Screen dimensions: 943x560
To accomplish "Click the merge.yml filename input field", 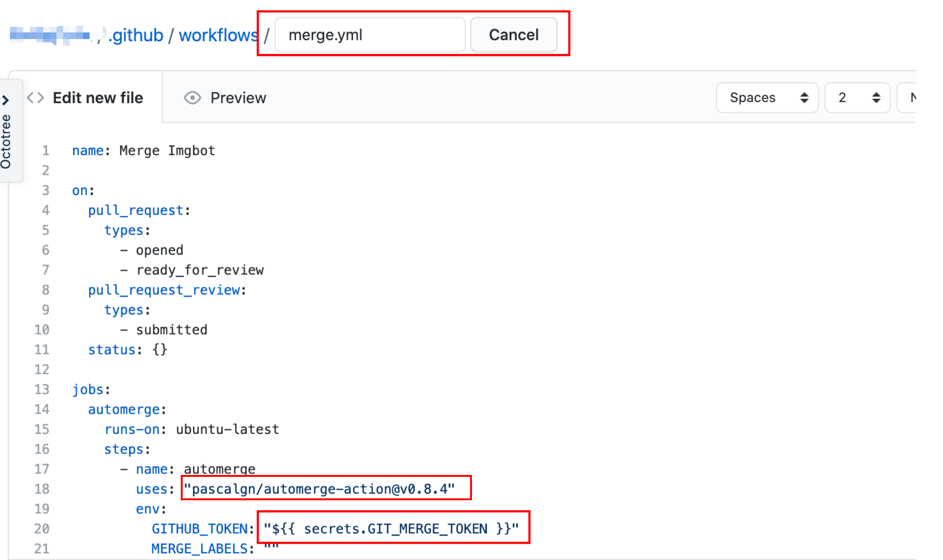I will [x=370, y=35].
